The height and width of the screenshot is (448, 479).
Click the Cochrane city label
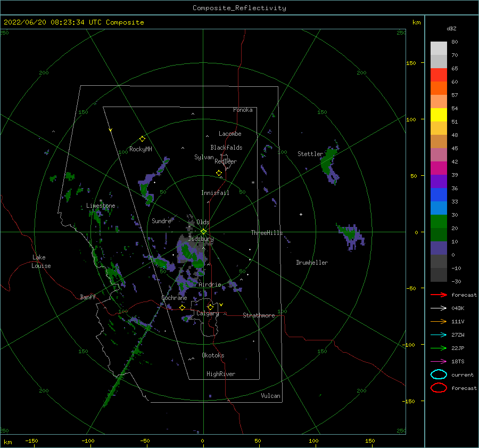[x=174, y=298]
